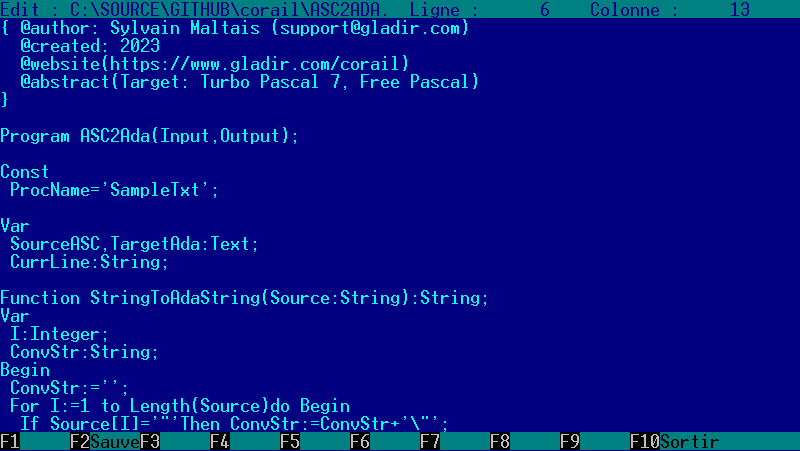
Task: Select the F4 key in bottom bar
Action: [x=220, y=441]
